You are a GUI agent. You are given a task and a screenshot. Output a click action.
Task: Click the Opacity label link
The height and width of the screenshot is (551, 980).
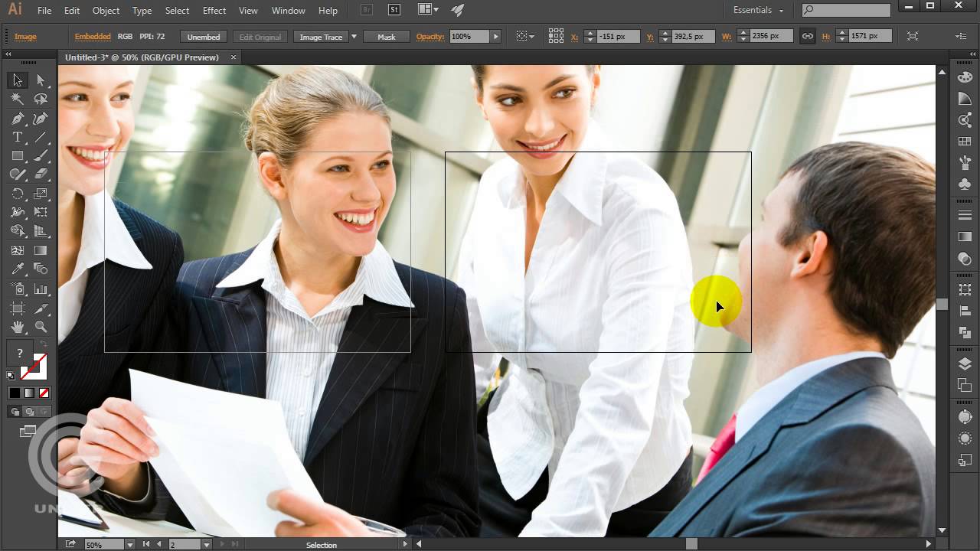(431, 37)
